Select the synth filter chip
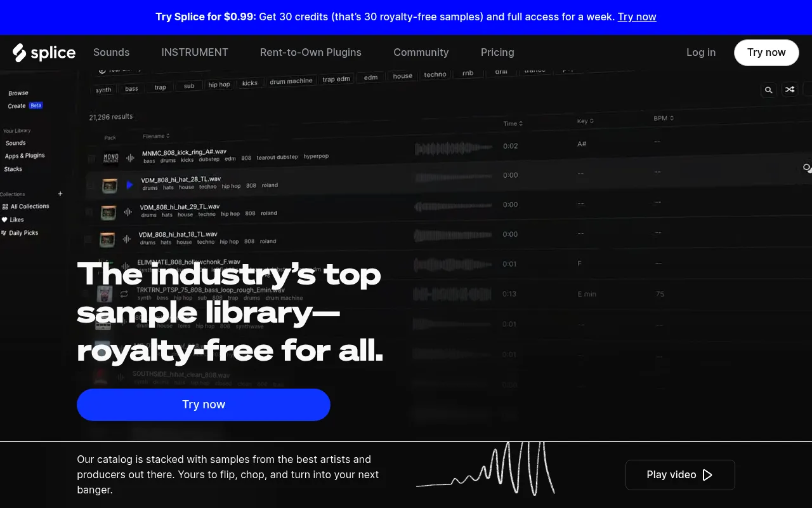The image size is (812, 508). (x=103, y=90)
